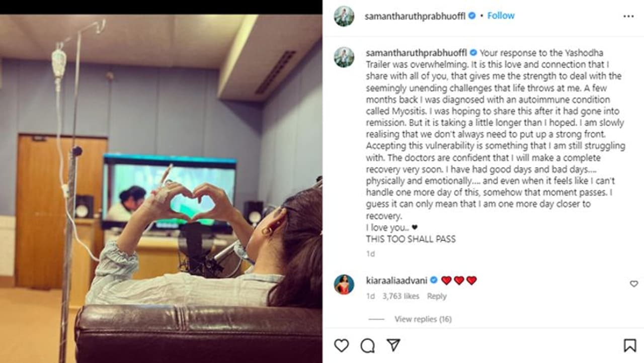Screen dimensions: 644x363
Task: Save post with bookmark icon
Action: 629,345
